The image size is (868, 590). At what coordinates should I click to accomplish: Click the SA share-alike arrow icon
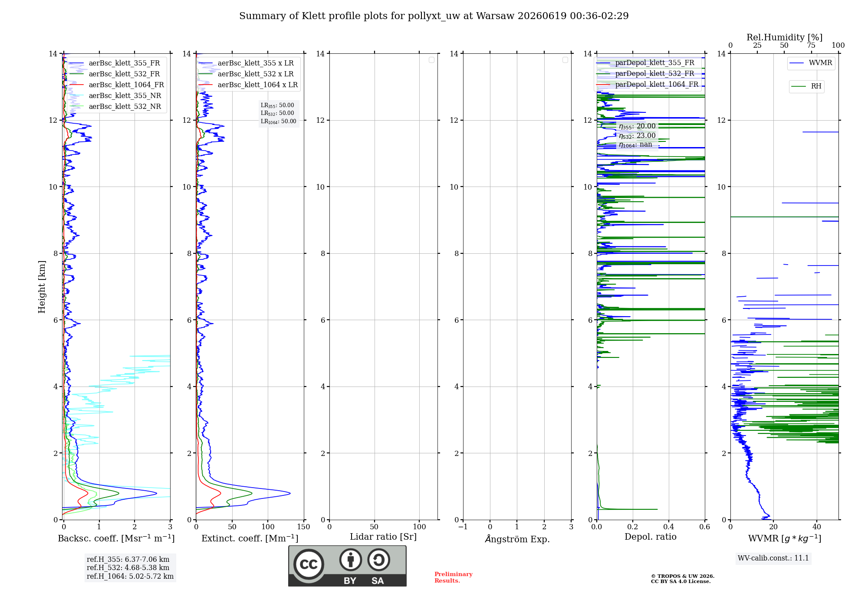click(378, 560)
